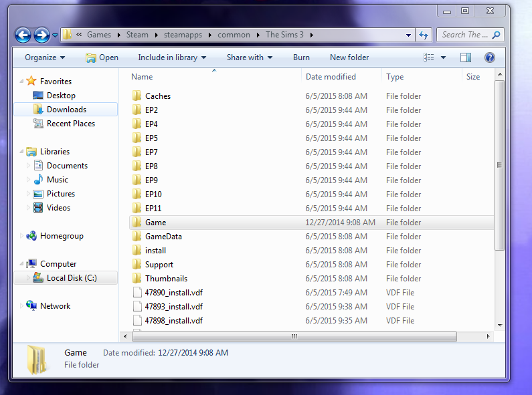Go back with the Back arrow button

point(23,35)
